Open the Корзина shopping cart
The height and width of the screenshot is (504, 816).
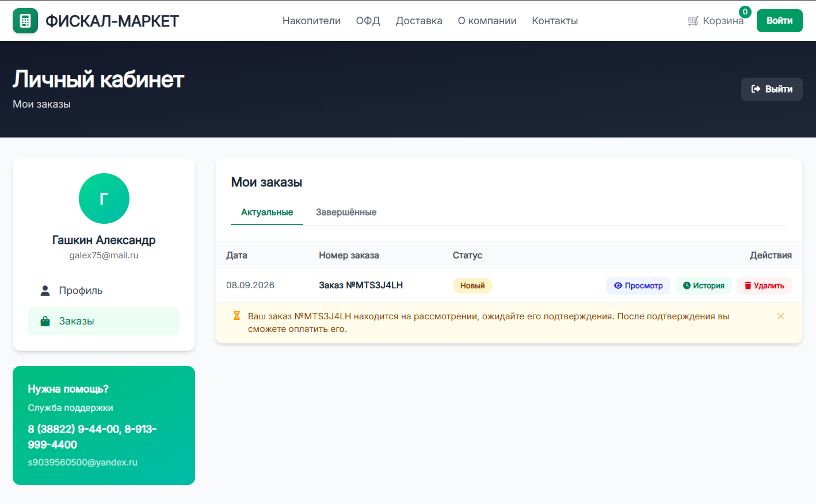tap(716, 21)
